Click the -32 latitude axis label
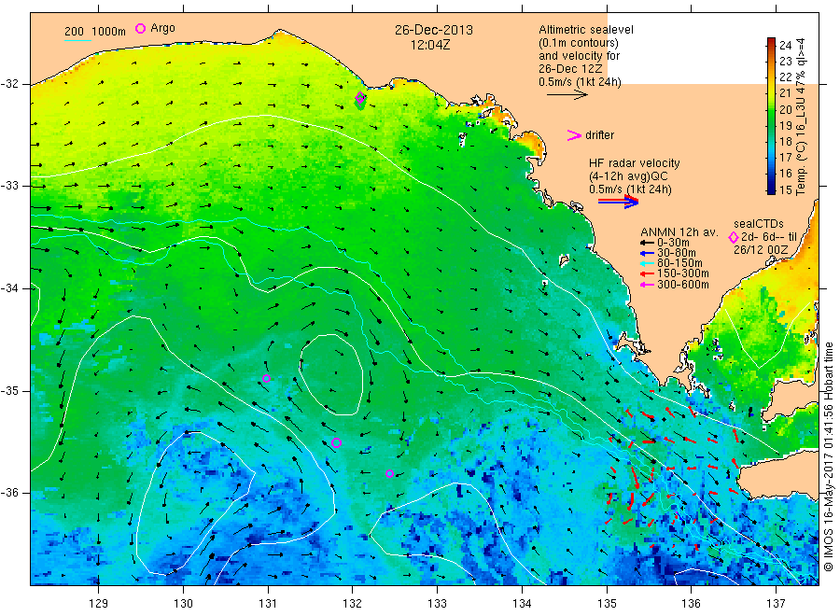The image size is (840, 616). (9, 84)
